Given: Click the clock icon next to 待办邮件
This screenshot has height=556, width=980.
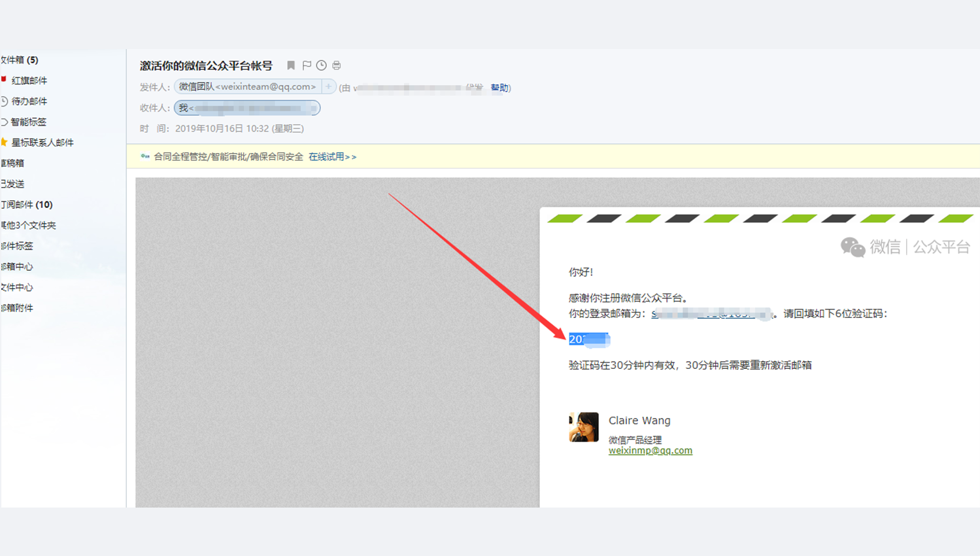Looking at the screenshot, I should pyautogui.click(x=4, y=101).
